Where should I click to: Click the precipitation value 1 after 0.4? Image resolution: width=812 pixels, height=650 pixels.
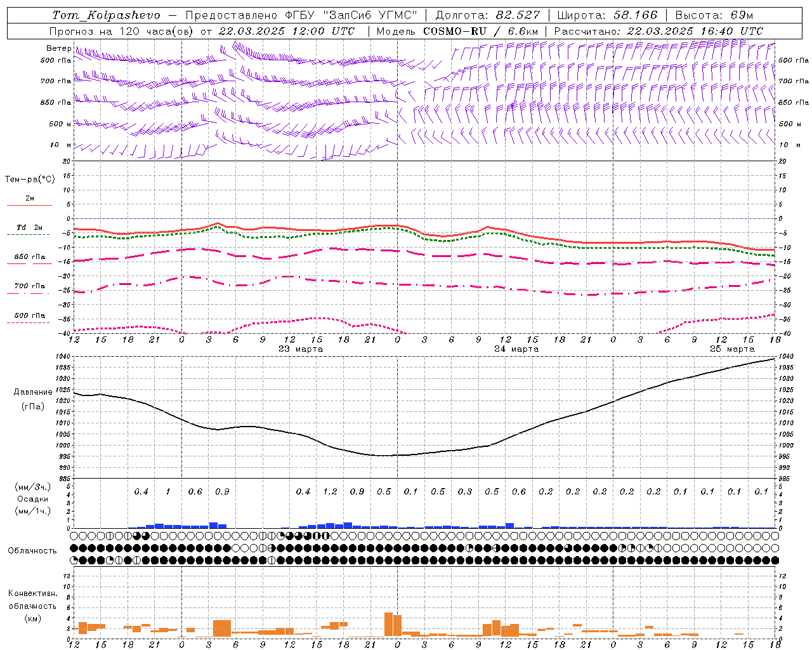[168, 491]
